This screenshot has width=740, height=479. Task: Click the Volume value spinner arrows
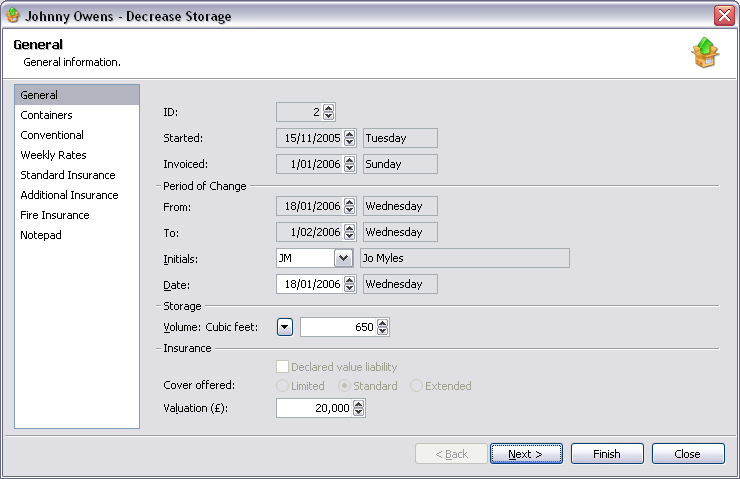[383, 327]
